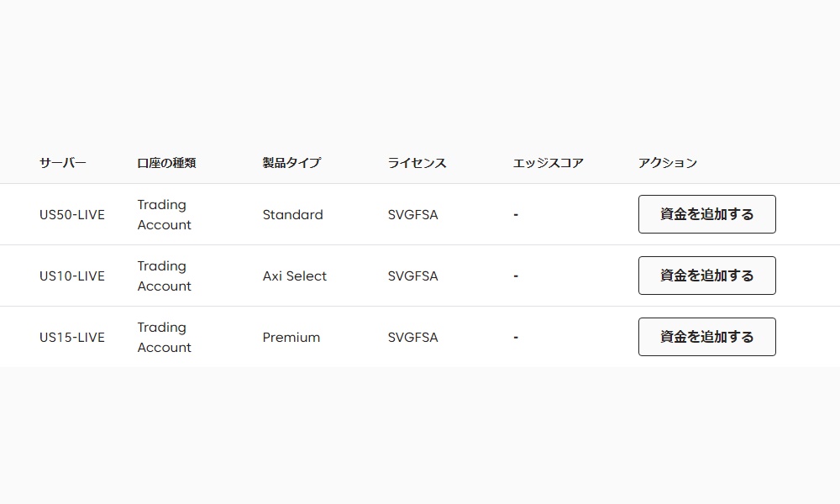The height and width of the screenshot is (504, 840).
Task: Click the Standard product type cell
Action: [x=292, y=215]
